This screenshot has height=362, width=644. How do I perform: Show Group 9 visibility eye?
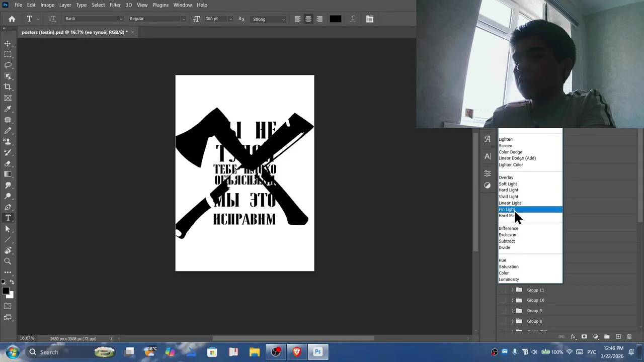503,311
